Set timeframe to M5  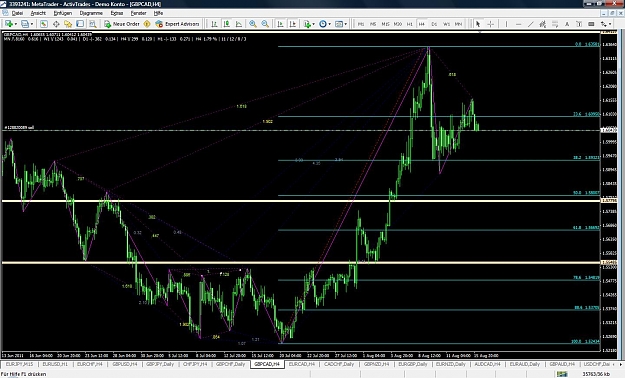coord(373,24)
